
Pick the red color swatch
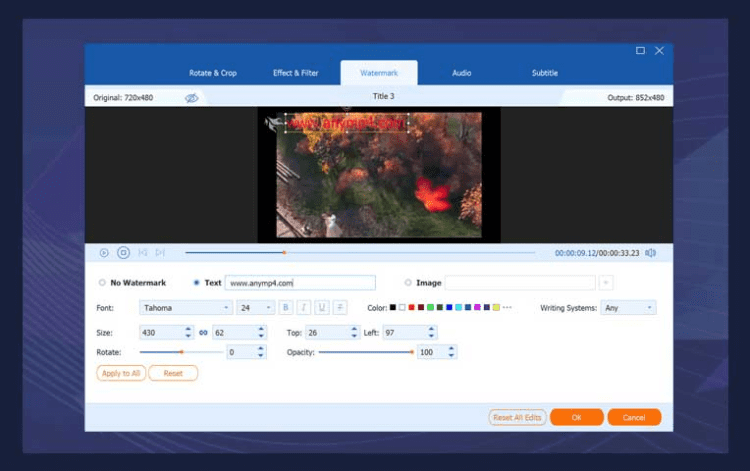click(411, 308)
